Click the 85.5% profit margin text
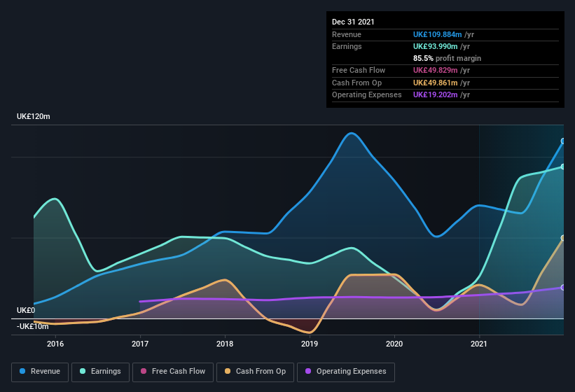 point(447,58)
